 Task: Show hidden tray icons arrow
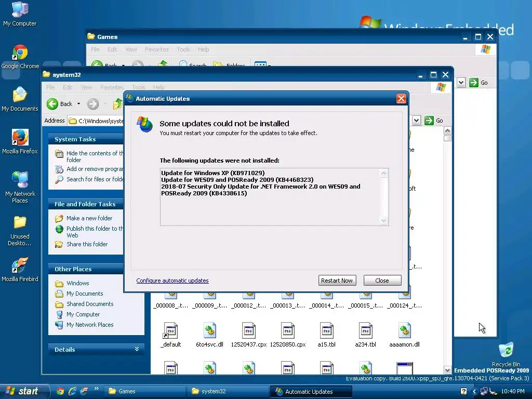click(x=474, y=391)
